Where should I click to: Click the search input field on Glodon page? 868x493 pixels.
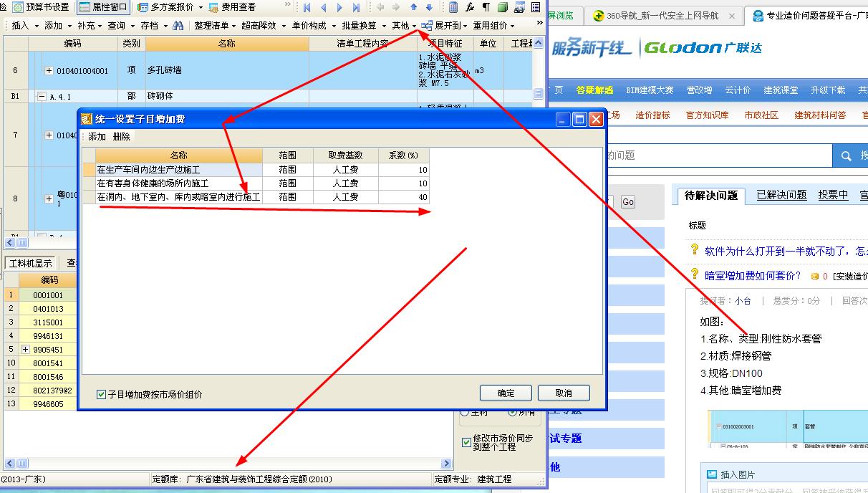(718, 155)
